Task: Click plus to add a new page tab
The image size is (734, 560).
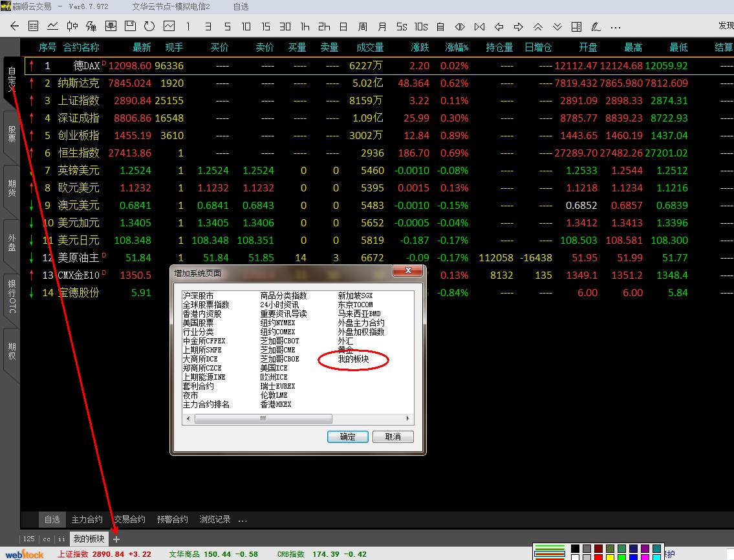Action: pyautogui.click(x=116, y=539)
